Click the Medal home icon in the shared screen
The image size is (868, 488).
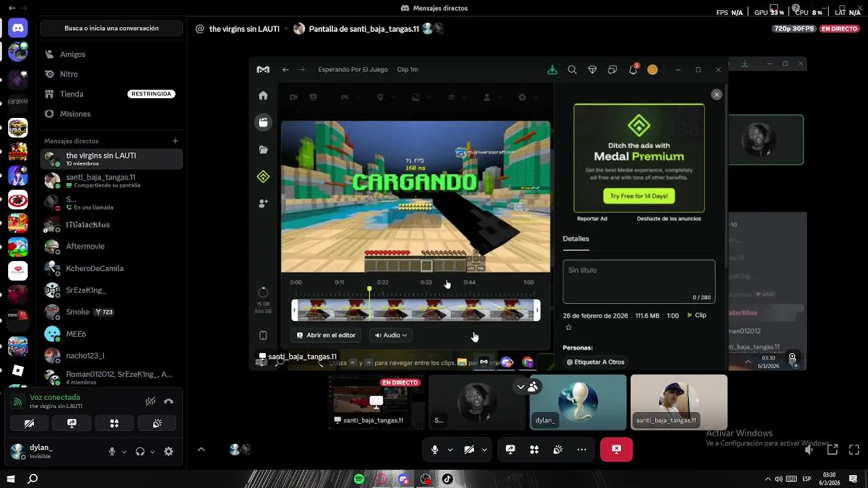[263, 96]
